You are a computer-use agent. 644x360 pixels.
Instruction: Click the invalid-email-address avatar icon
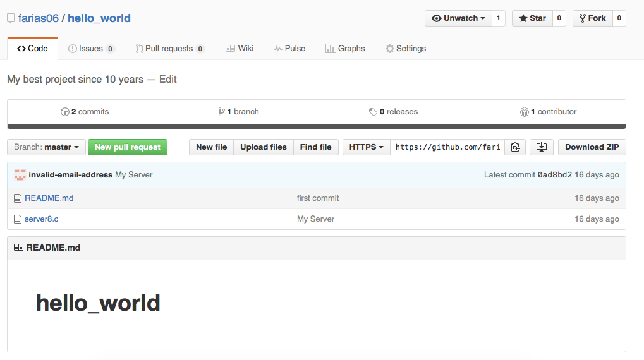tap(20, 175)
